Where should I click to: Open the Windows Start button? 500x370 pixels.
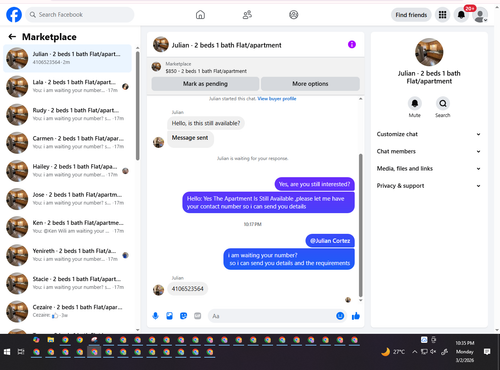click(7, 352)
